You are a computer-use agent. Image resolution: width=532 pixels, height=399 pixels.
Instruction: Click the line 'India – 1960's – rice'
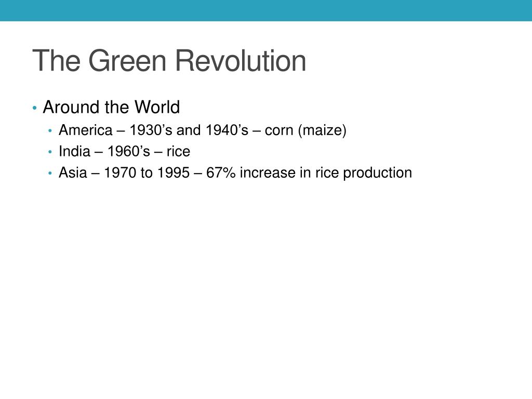tap(124, 151)
